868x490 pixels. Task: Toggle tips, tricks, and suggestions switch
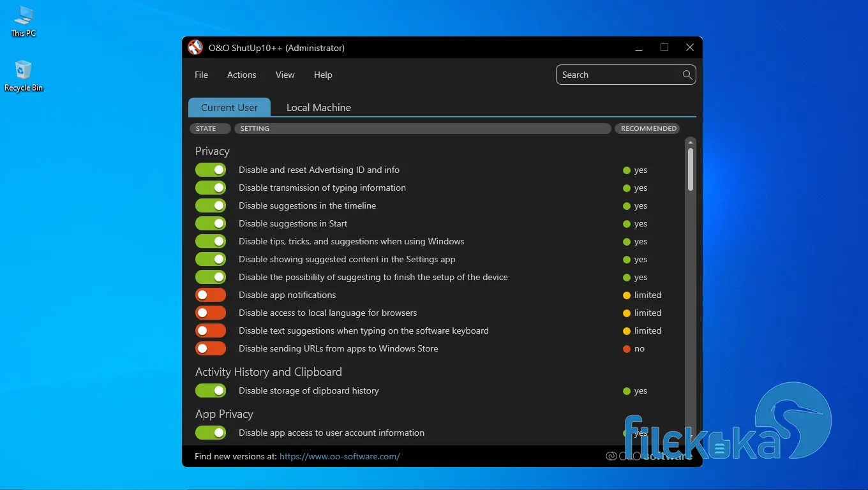click(x=211, y=241)
